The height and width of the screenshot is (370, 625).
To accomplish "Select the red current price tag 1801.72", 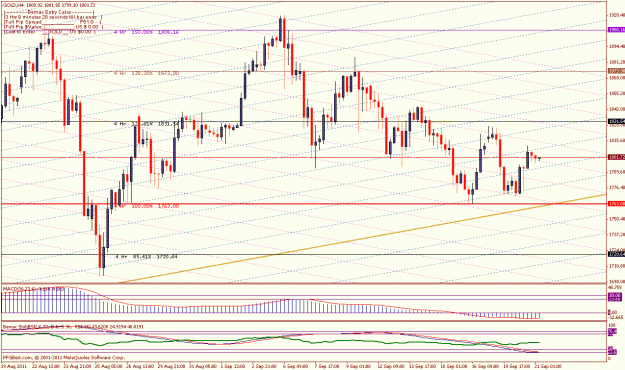I will pyautogui.click(x=616, y=157).
